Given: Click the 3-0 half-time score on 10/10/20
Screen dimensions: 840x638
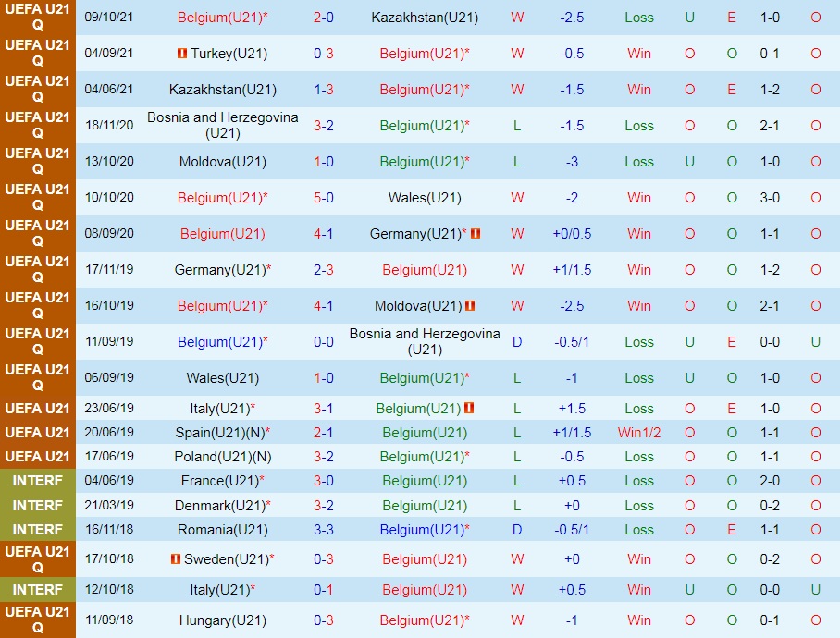Looking at the screenshot, I should (770, 198).
